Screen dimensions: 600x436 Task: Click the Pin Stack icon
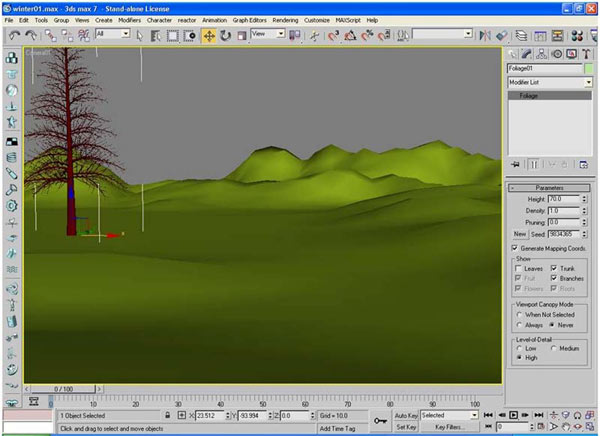pos(515,165)
